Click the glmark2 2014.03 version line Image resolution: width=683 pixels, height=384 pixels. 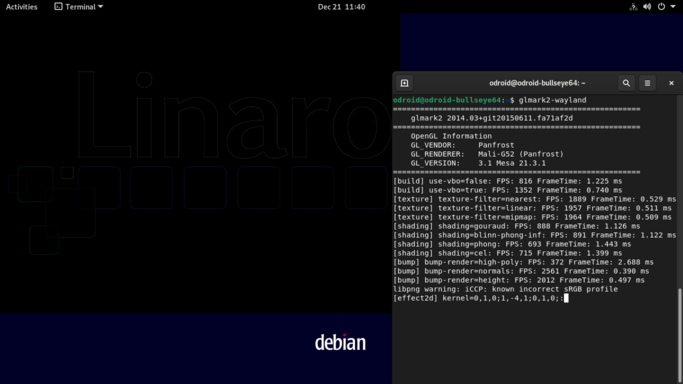[x=491, y=118]
